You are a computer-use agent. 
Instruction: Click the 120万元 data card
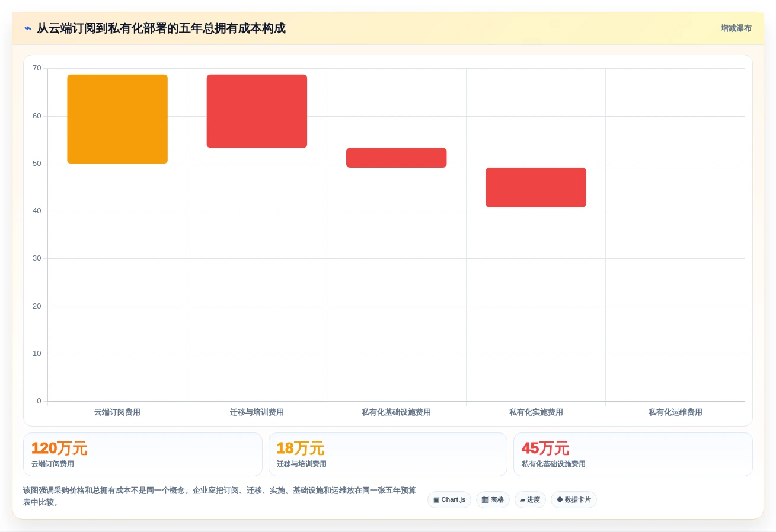pos(143,454)
